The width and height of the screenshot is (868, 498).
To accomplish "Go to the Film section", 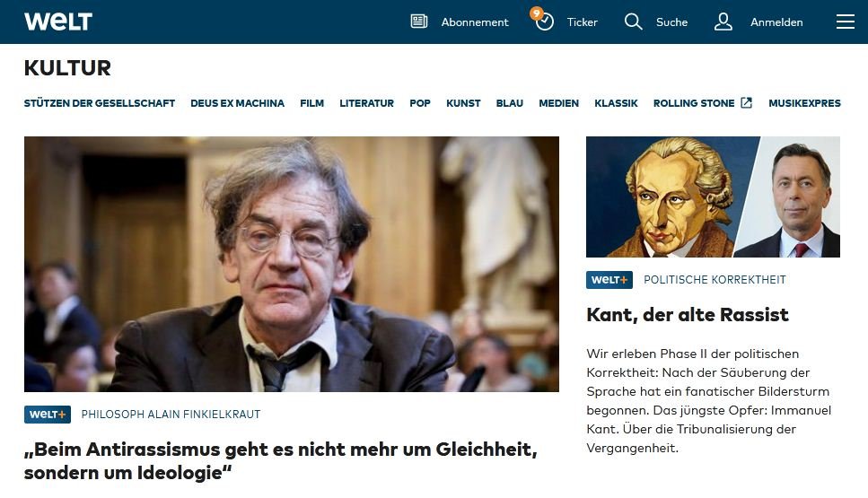I will click(x=311, y=103).
